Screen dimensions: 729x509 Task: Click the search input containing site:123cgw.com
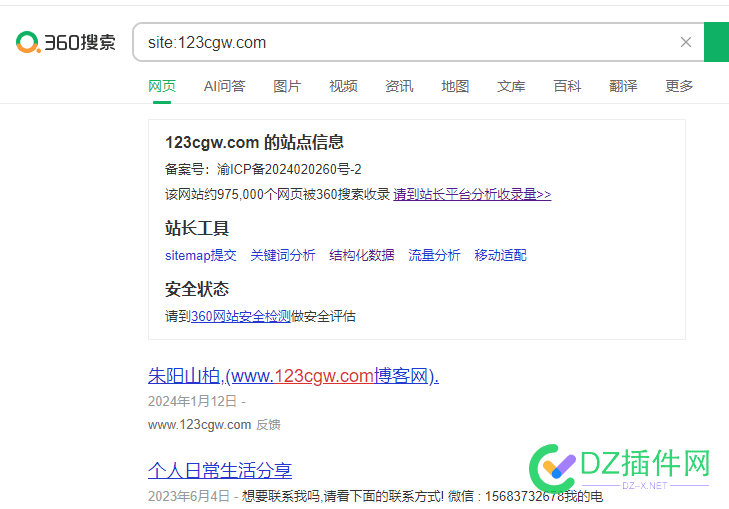tap(418, 42)
